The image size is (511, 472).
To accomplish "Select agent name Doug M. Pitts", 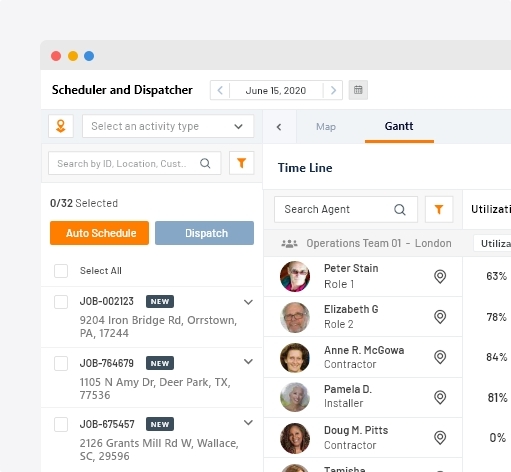I will [356, 430].
